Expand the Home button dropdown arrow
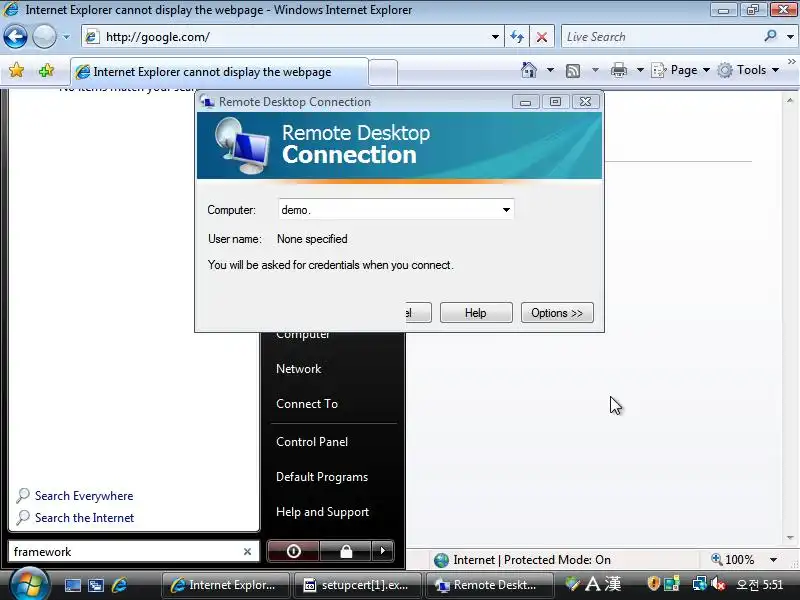The image size is (800, 600). 550,70
